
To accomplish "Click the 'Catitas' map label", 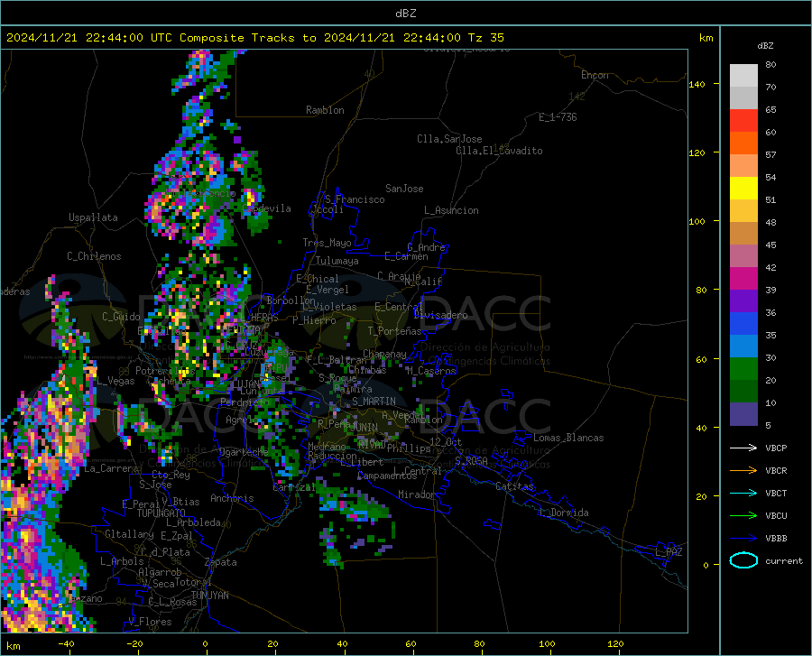I will (x=514, y=486).
